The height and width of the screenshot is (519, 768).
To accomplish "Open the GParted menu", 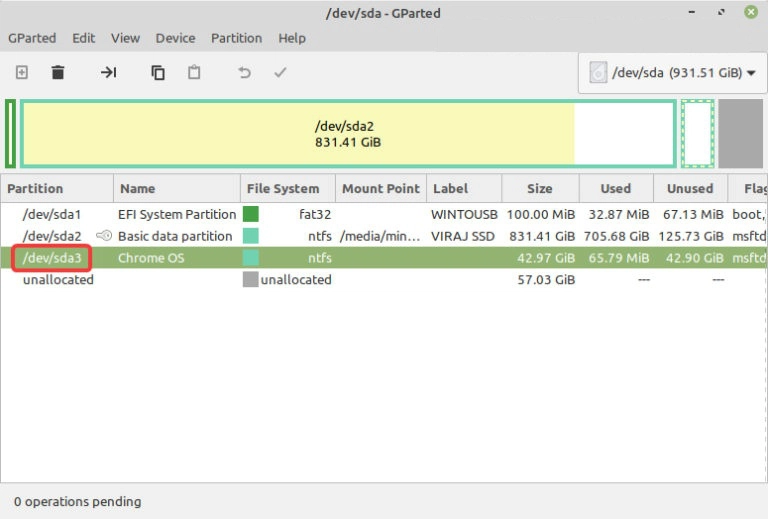I will pos(32,38).
